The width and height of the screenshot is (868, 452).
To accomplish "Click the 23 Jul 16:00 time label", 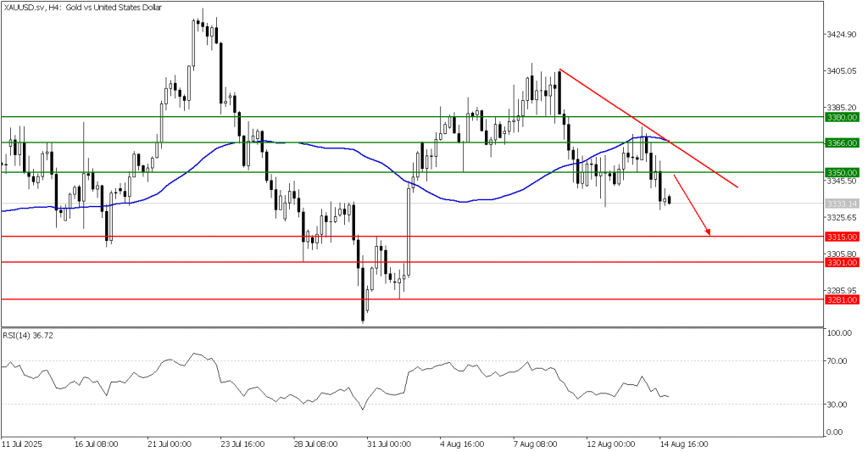I will (242, 445).
